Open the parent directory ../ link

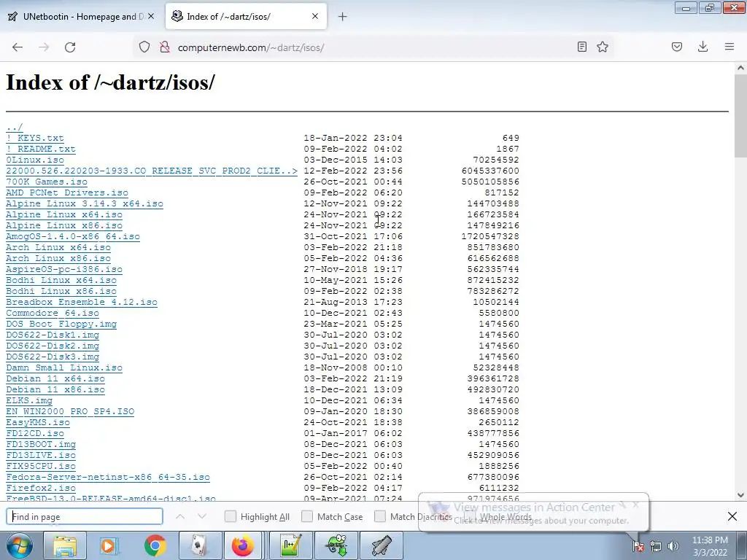pos(15,127)
